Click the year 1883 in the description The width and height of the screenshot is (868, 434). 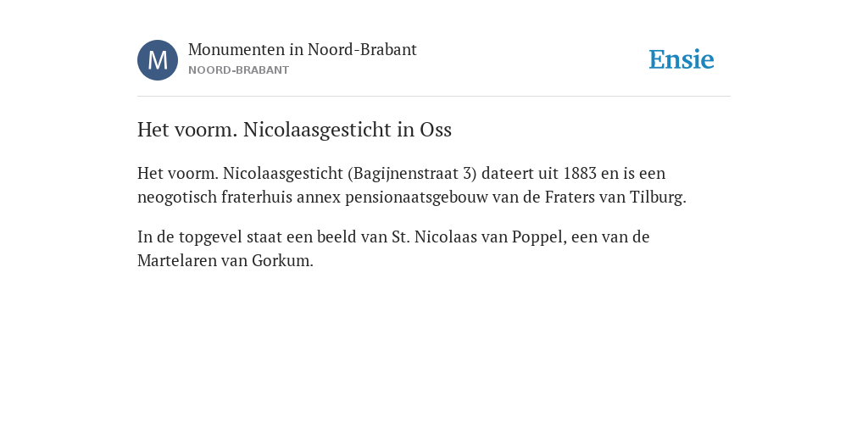point(580,173)
